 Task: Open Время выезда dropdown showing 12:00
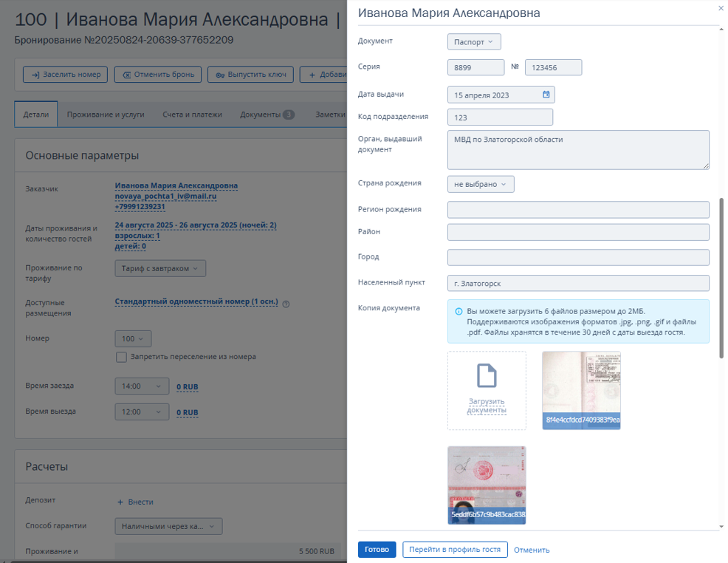click(142, 412)
